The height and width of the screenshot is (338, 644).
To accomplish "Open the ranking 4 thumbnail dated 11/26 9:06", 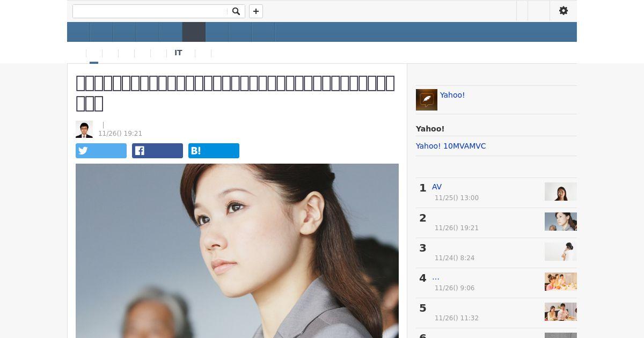I will tap(561, 282).
